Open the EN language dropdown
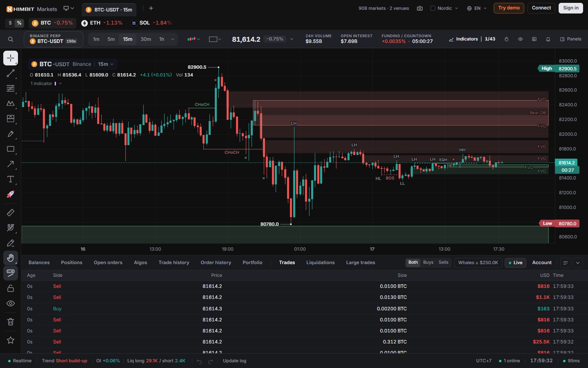The image size is (588, 368). (x=477, y=8)
